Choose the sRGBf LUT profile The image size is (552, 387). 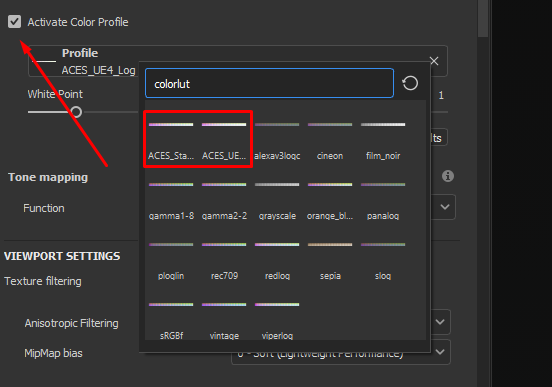(x=171, y=320)
